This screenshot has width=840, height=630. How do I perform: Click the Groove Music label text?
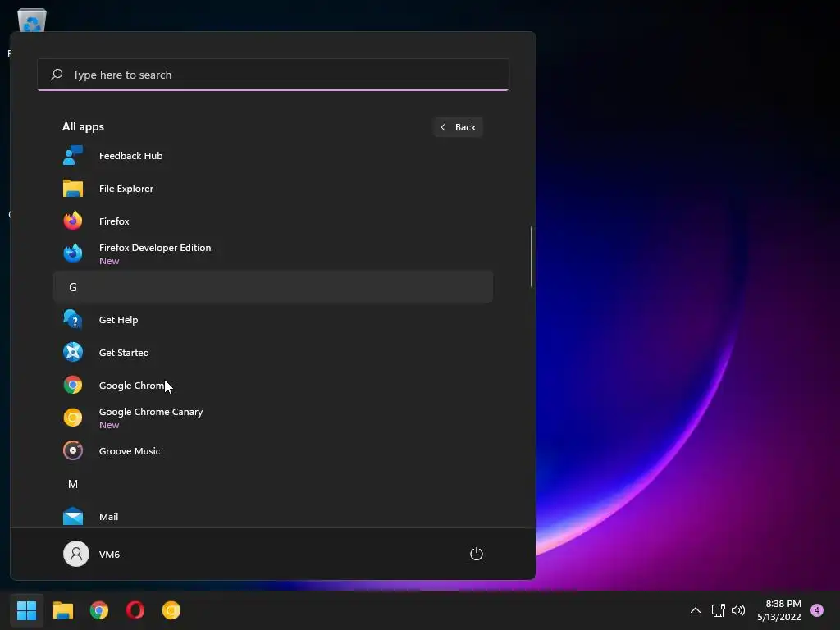click(x=130, y=451)
